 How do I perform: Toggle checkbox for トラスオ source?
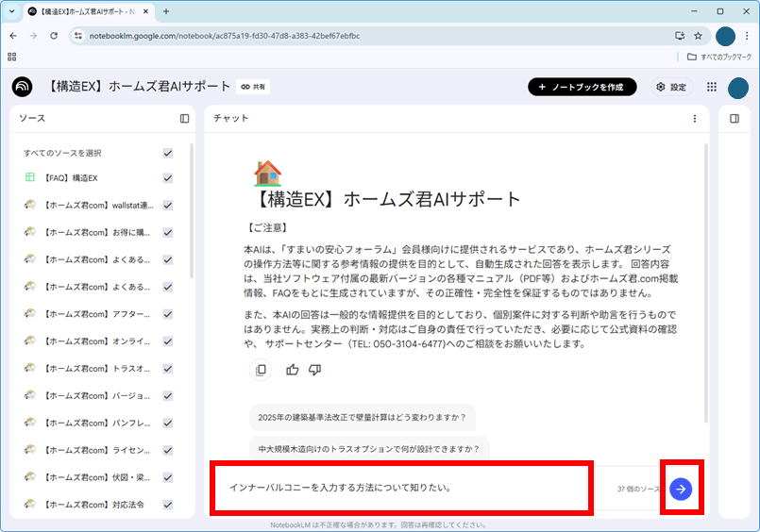click(x=168, y=369)
